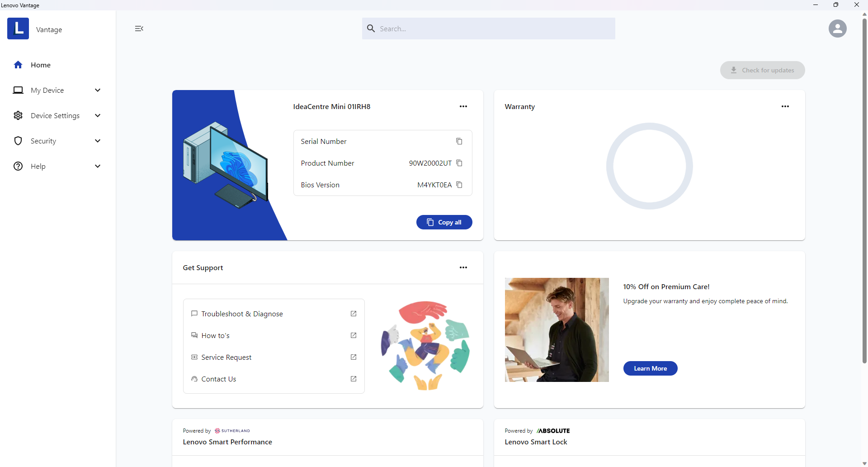Click the Lenovo Vantage L logo
The width and height of the screenshot is (868, 467).
pos(18,29)
